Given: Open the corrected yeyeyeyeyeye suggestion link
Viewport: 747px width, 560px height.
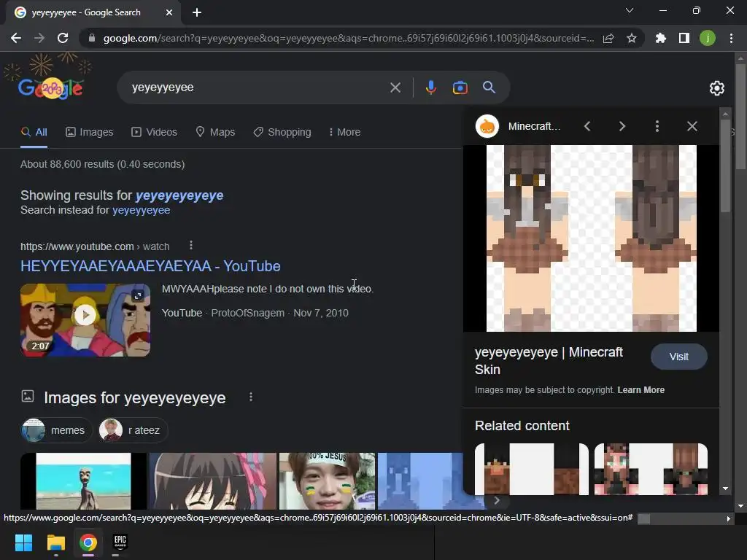Looking at the screenshot, I should pos(179,195).
